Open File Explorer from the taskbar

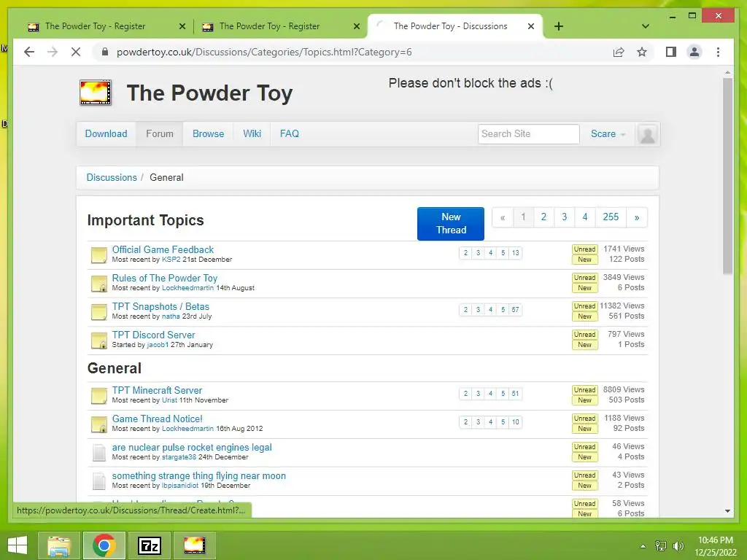(59, 545)
